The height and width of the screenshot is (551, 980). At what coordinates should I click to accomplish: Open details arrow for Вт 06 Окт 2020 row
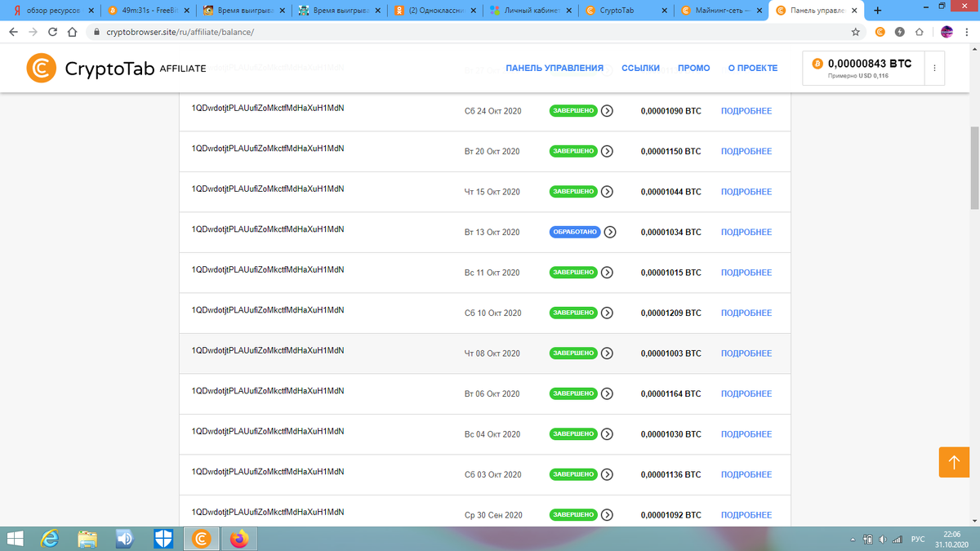607,393
